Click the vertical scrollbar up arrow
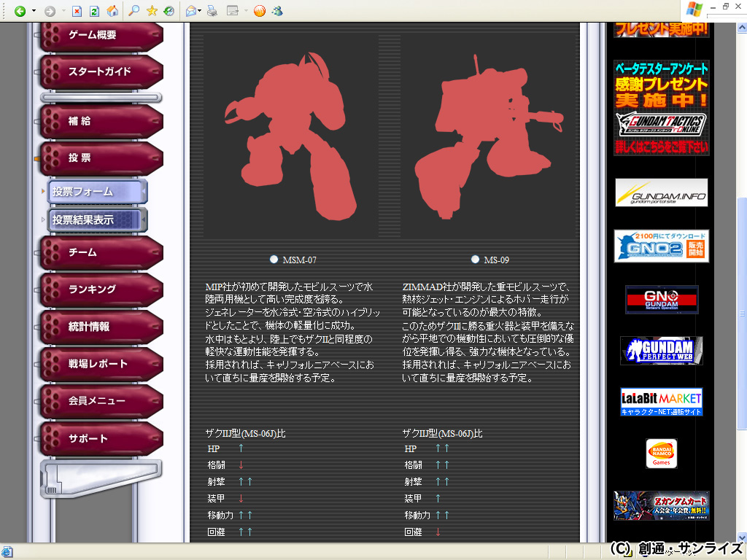The image size is (747, 560). coord(742,28)
